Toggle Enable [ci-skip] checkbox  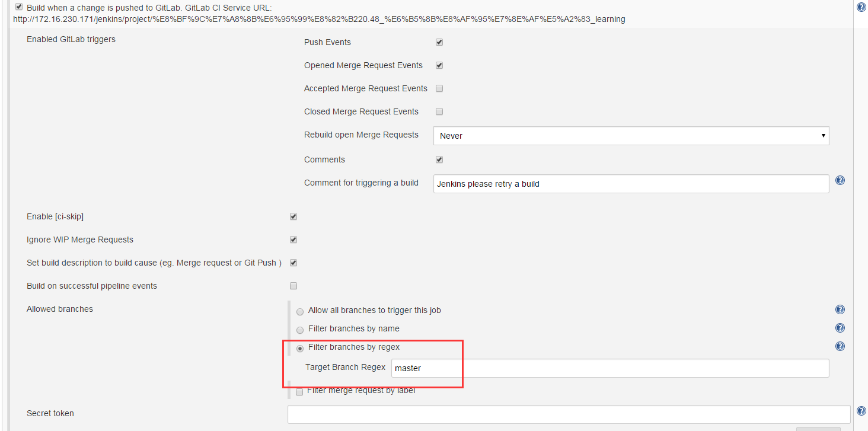click(293, 216)
